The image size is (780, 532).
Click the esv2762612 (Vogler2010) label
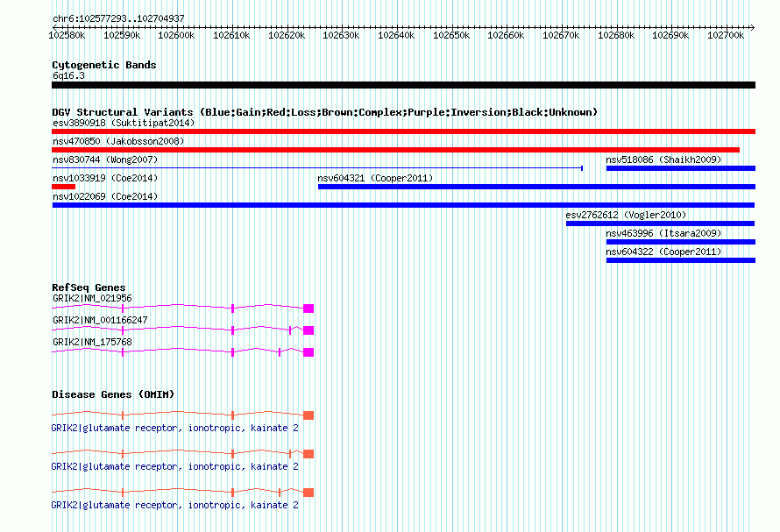coord(626,215)
